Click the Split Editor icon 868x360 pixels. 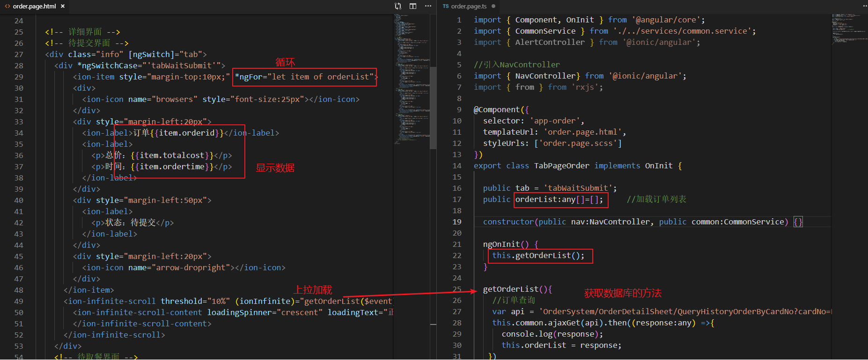click(x=413, y=6)
